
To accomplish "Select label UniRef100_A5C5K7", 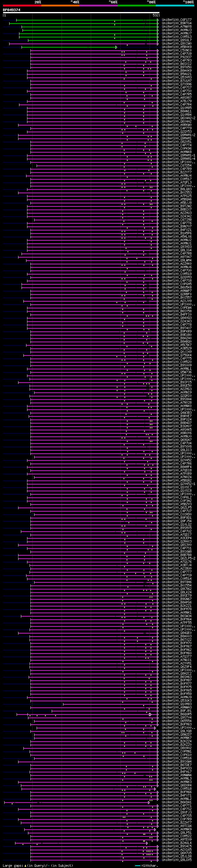I will [x=177, y=345].
